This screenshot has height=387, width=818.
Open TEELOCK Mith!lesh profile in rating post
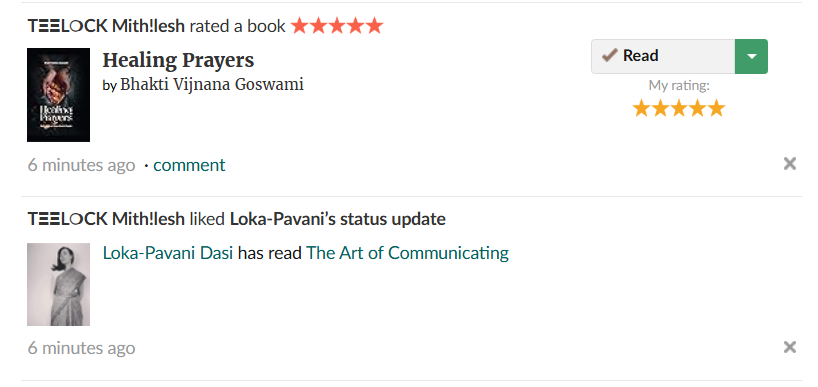pyautogui.click(x=106, y=26)
